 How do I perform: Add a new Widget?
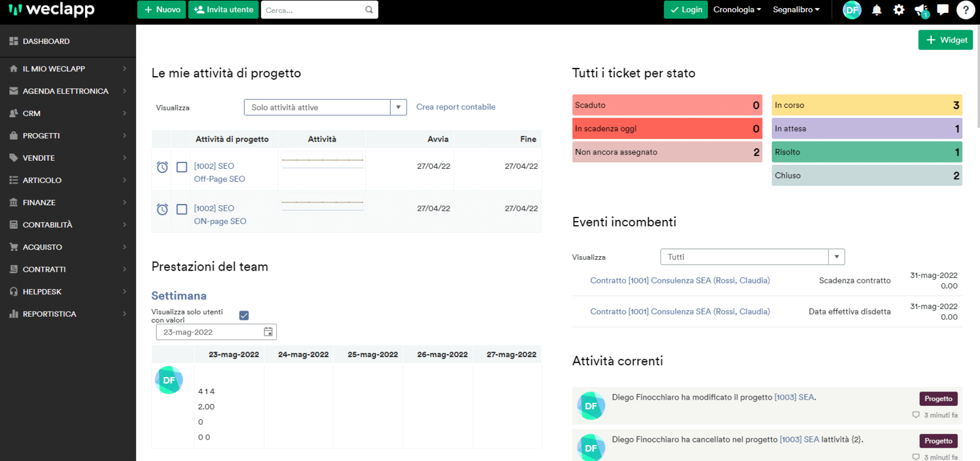tap(945, 40)
